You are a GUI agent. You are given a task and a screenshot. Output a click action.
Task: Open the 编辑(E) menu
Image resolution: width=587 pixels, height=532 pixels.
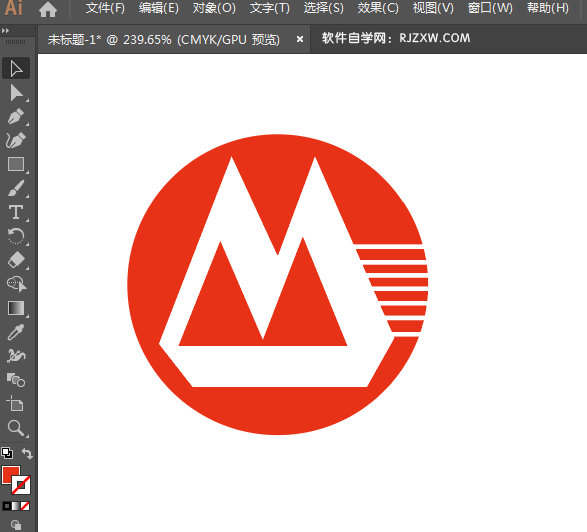(x=159, y=8)
